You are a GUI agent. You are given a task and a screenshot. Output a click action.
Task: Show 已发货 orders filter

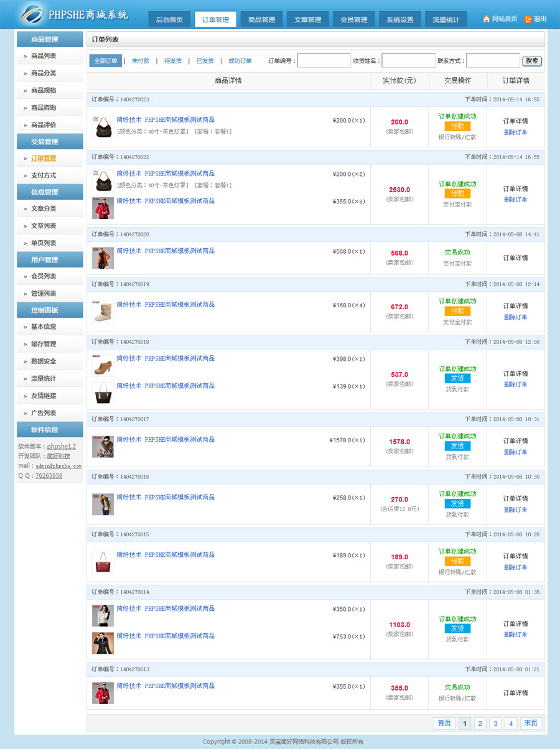pos(205,61)
